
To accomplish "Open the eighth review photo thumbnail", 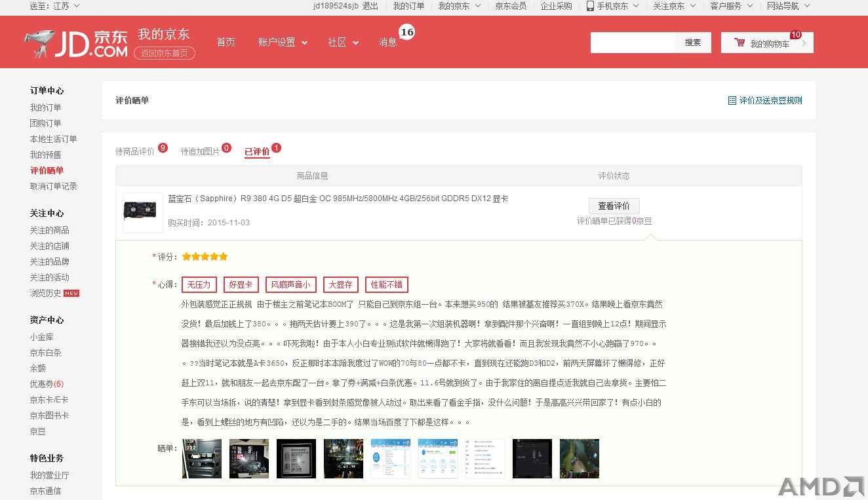I will (x=532, y=459).
